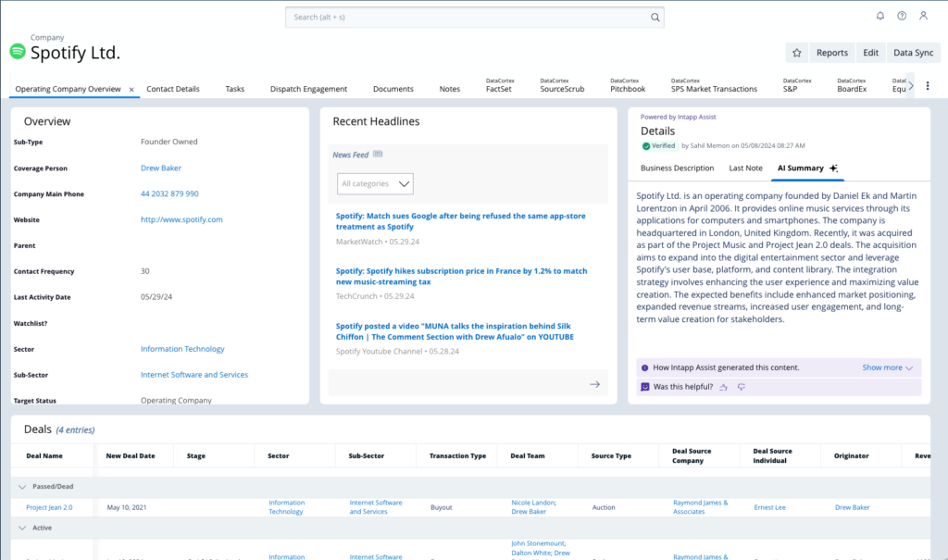Click in the Search input field
948x560 pixels.
pyautogui.click(x=470, y=17)
